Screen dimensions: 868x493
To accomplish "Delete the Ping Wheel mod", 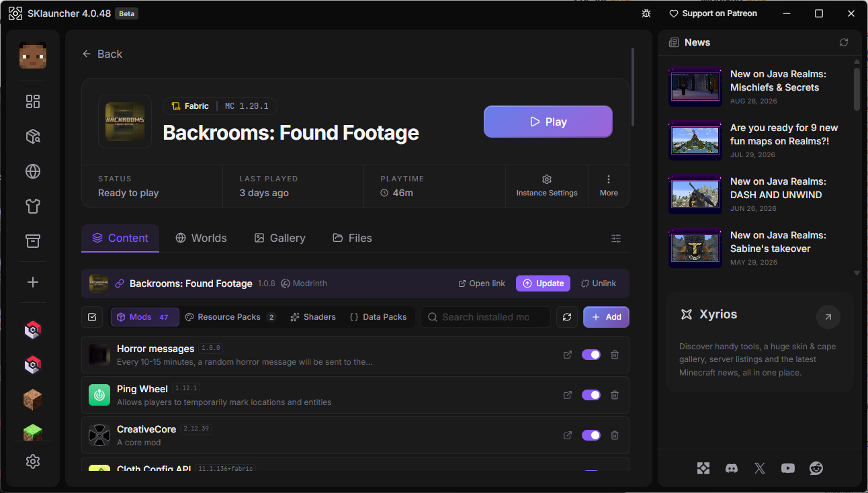I will 615,395.
